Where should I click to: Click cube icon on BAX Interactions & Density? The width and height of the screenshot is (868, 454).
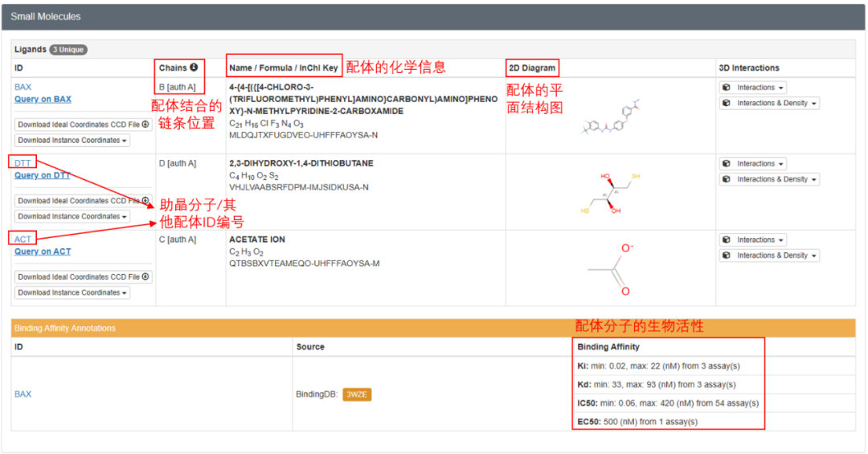pyautogui.click(x=727, y=103)
